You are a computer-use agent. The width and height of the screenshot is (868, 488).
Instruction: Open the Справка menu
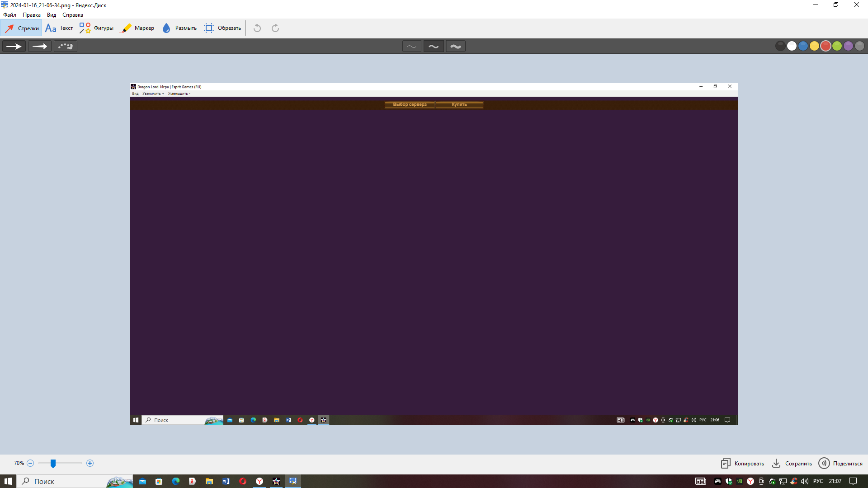73,15
